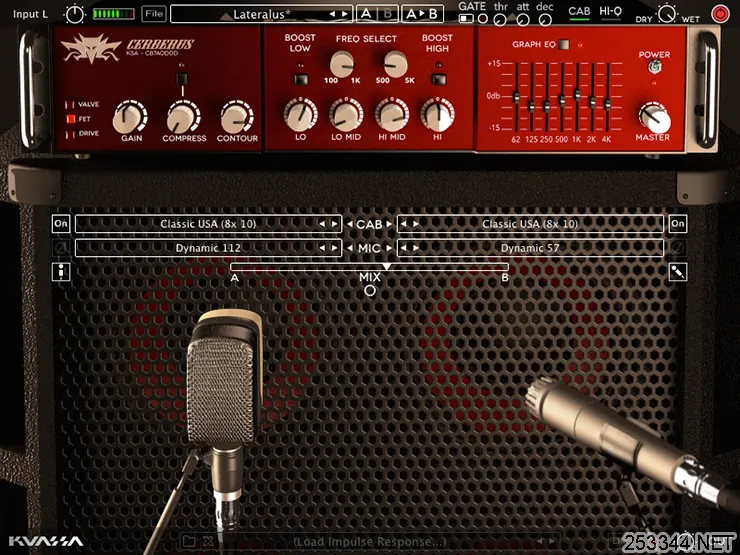Toggle cabinet B On button
The width and height of the screenshot is (740, 555).
(678, 224)
